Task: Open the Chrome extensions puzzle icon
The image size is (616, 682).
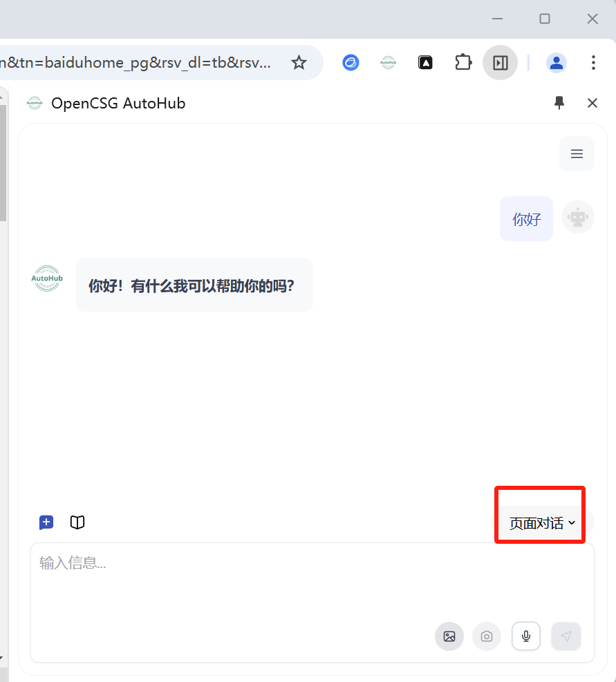Action: [x=463, y=62]
